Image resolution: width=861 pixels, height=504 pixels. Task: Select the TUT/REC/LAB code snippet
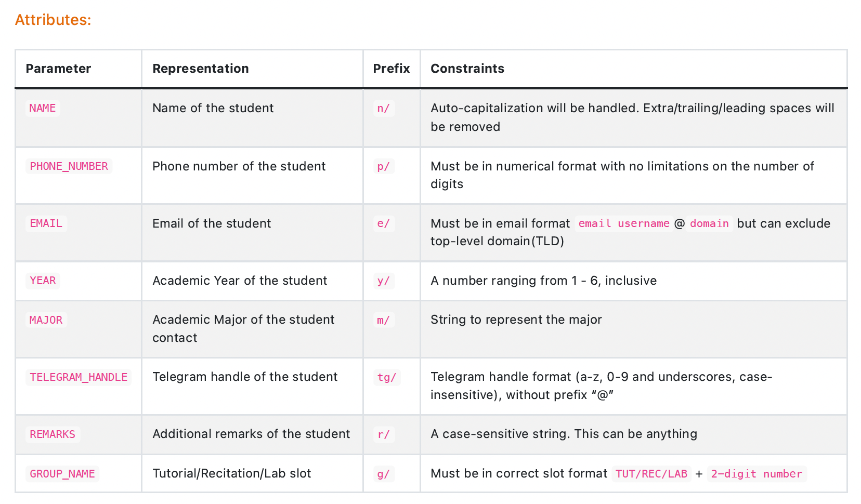coord(651,474)
